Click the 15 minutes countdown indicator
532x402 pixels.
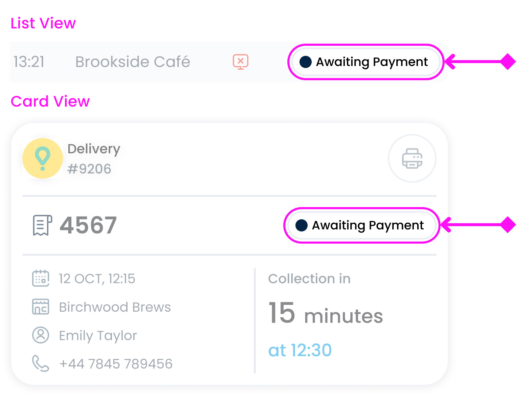tap(326, 314)
